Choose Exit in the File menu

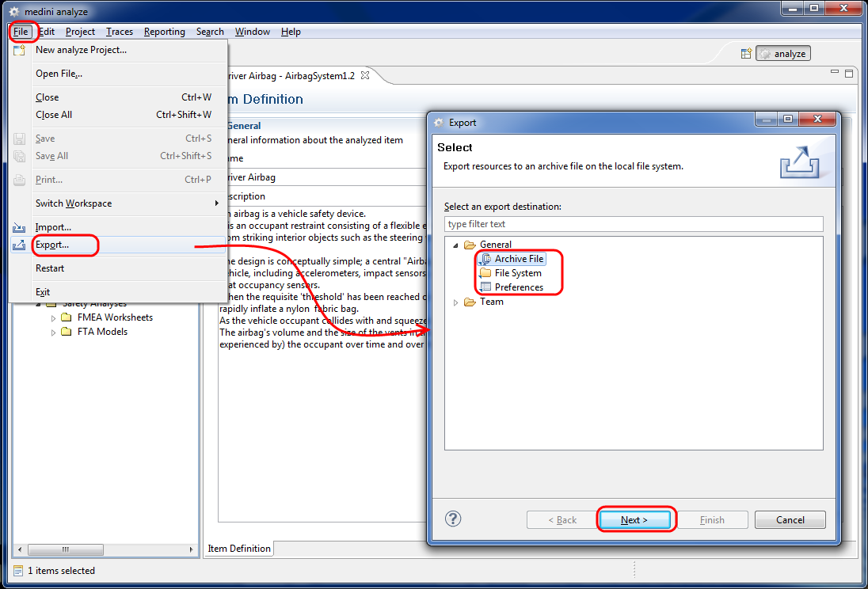coord(119,292)
